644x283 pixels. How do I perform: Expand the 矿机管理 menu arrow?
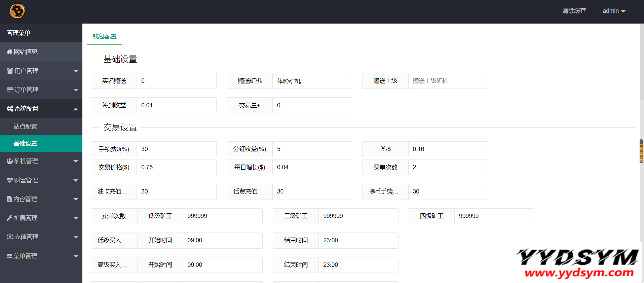[x=76, y=162]
